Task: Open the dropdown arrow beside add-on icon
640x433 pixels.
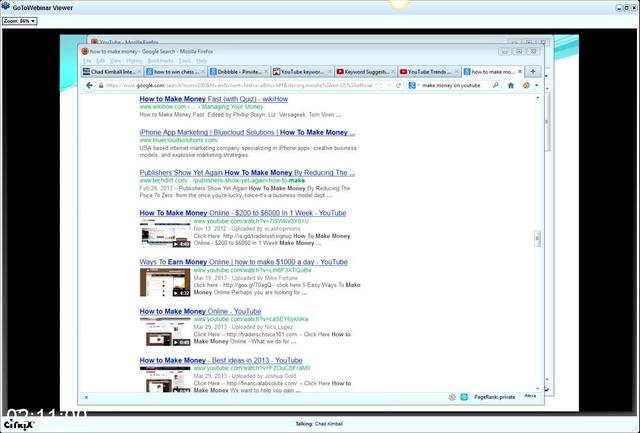Action: click(536, 85)
